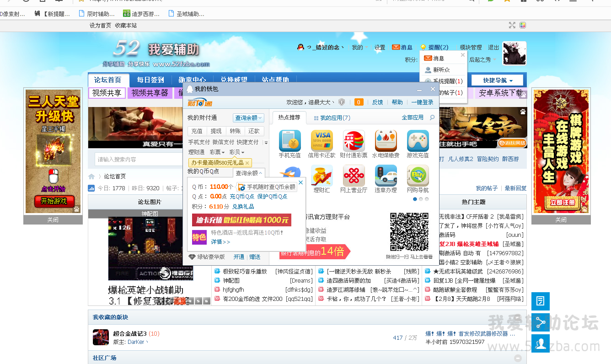Open the 站点帮助 nav tab

[275, 80]
